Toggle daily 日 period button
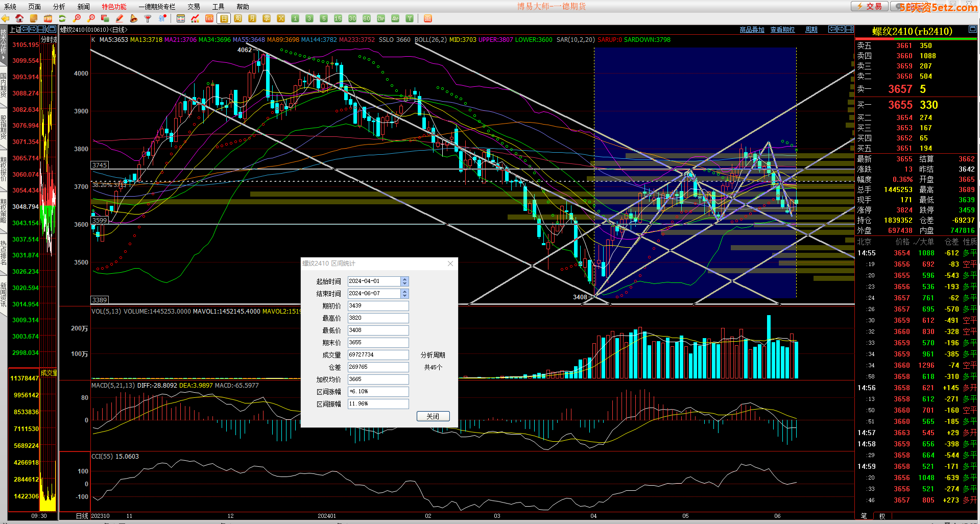 click(x=224, y=18)
